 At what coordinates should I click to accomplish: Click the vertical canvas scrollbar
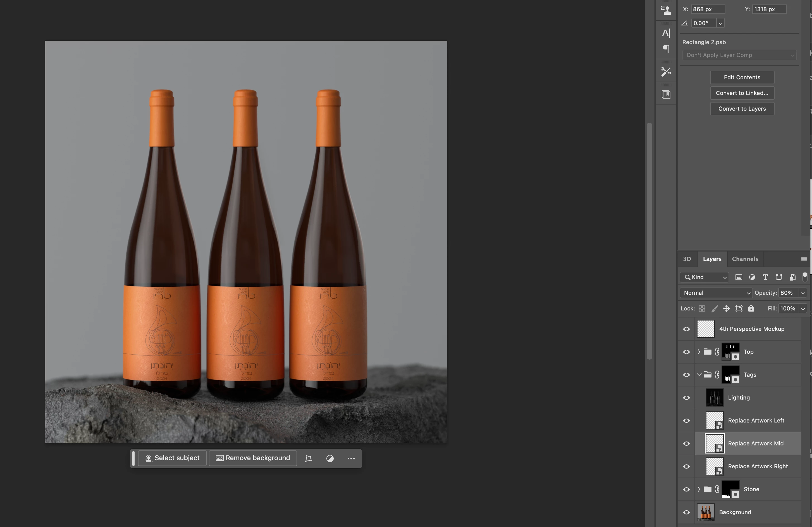649,241
